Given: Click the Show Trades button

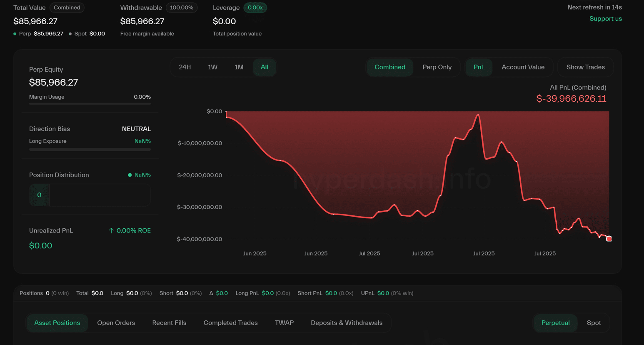Looking at the screenshot, I should (x=585, y=67).
